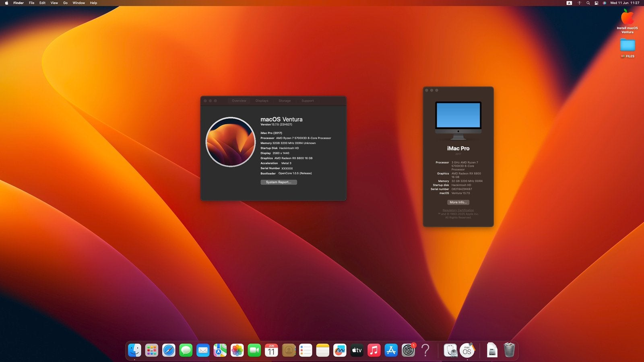The height and width of the screenshot is (362, 644).
Task: Open Reminders app in the Dock
Action: (x=305, y=350)
